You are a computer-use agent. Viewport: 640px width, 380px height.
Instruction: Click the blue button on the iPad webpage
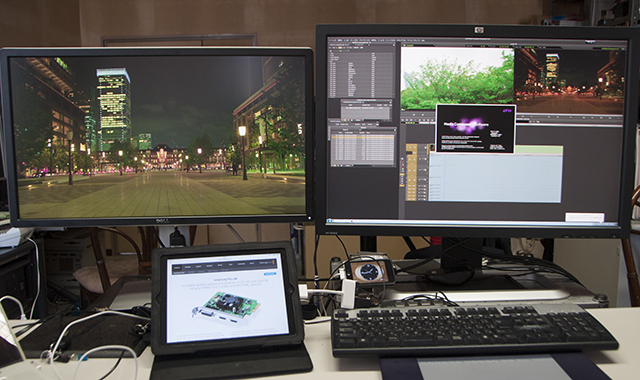[270, 274]
